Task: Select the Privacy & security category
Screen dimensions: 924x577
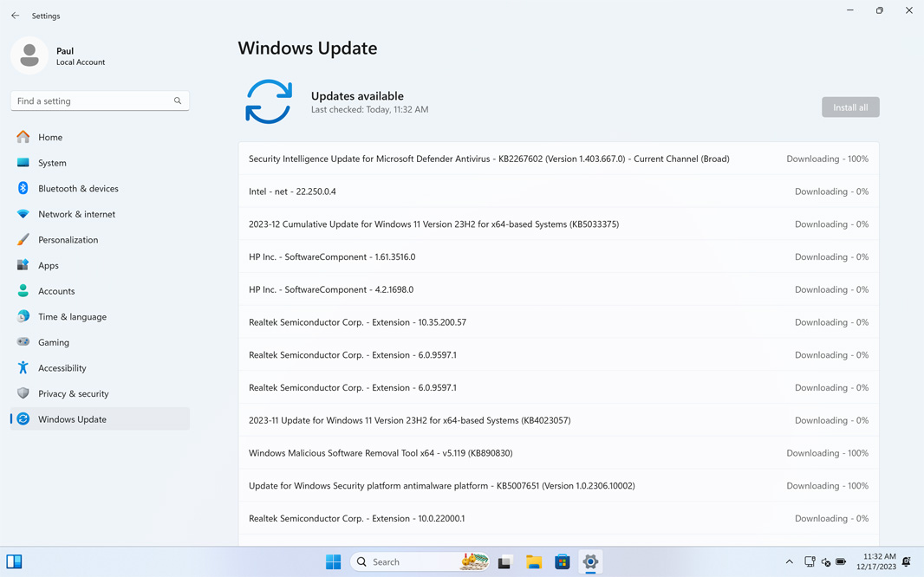Action: pos(101,393)
